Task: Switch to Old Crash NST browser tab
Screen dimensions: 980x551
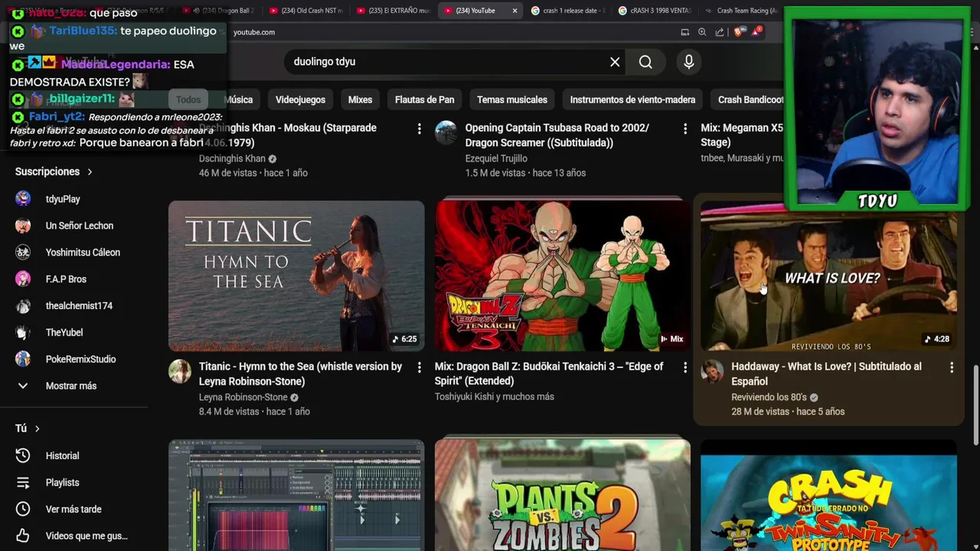Action: [306, 11]
